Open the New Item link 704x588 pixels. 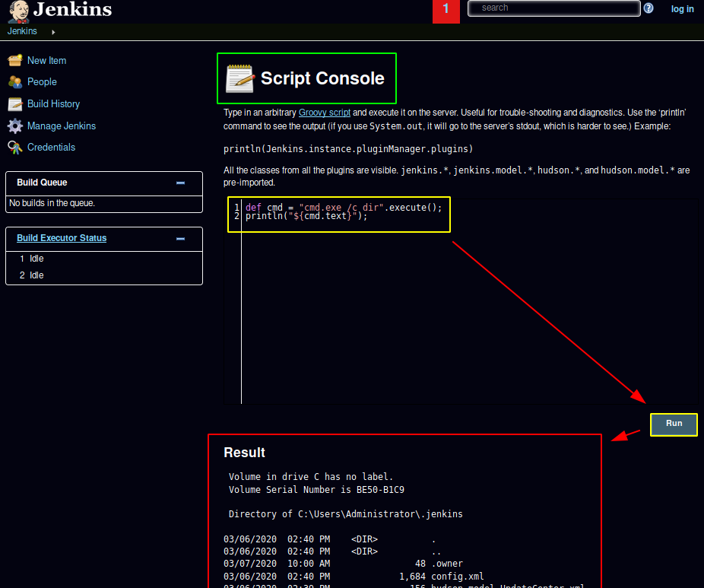tap(46, 61)
